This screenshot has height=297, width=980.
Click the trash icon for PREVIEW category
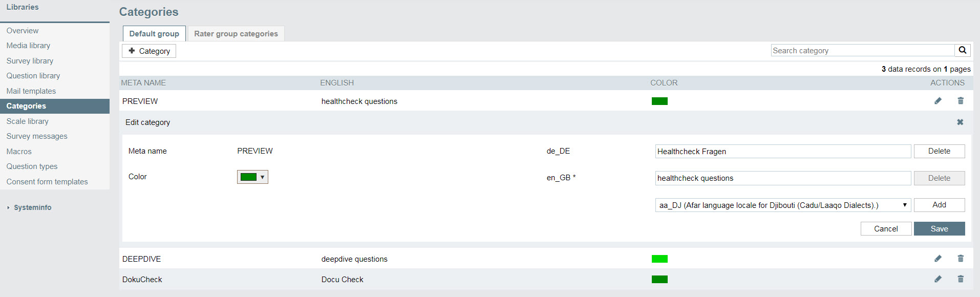pyautogui.click(x=961, y=101)
